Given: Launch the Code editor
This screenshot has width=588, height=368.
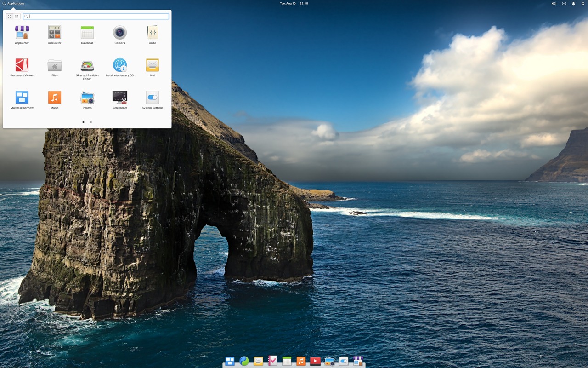Looking at the screenshot, I should 152,32.
